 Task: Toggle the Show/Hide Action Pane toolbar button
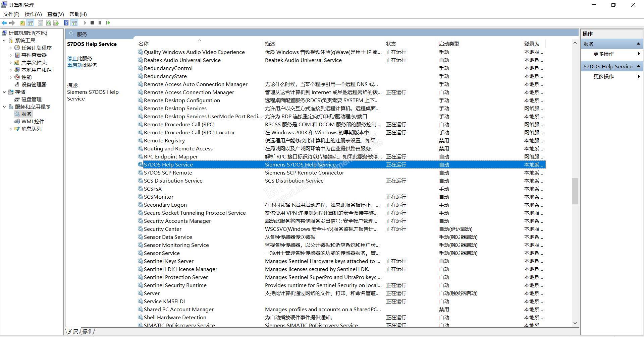74,23
